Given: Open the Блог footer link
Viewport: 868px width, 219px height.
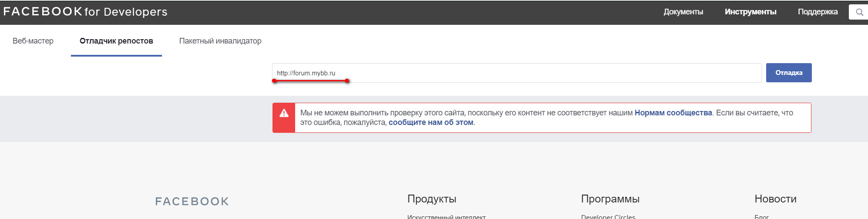Looking at the screenshot, I should pyautogui.click(x=762, y=216).
